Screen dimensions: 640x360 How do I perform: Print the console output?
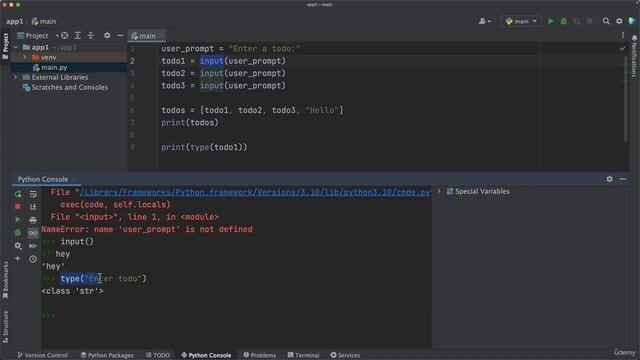(x=33, y=220)
